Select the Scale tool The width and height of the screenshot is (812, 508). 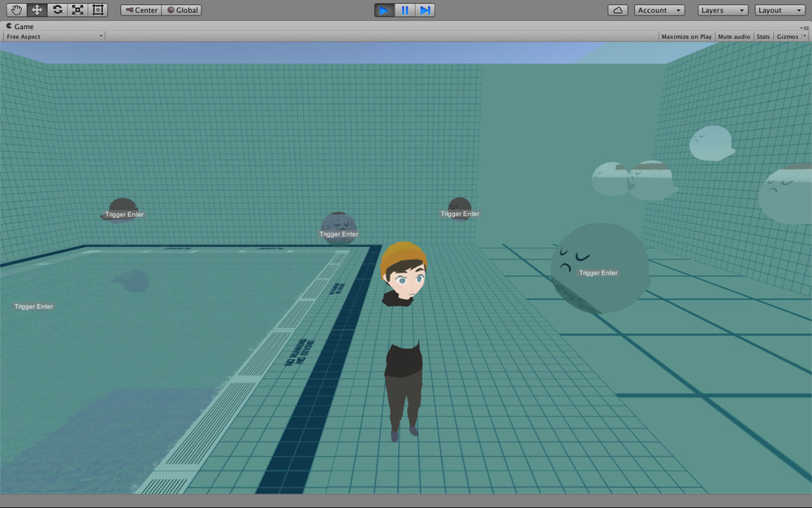77,10
